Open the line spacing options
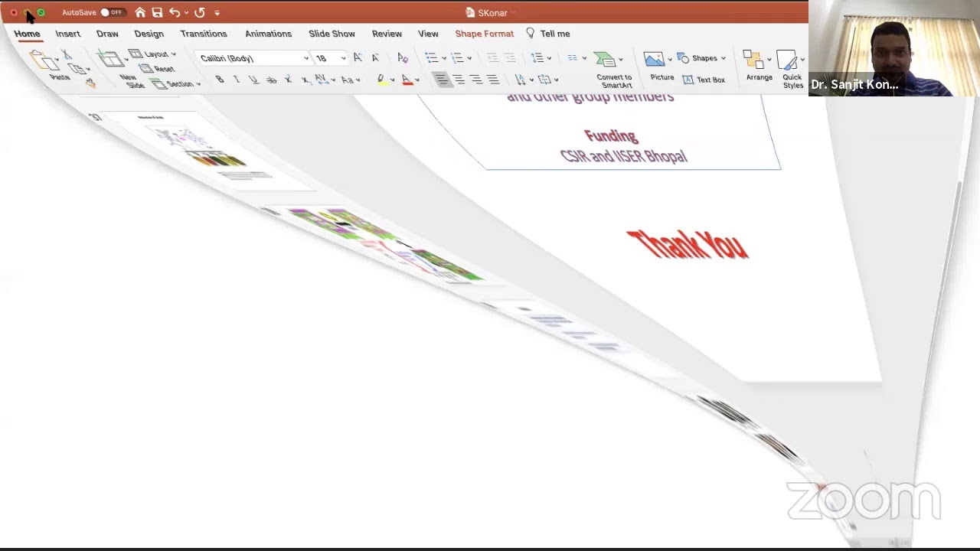Screen dimensions: 980x551 (541, 58)
